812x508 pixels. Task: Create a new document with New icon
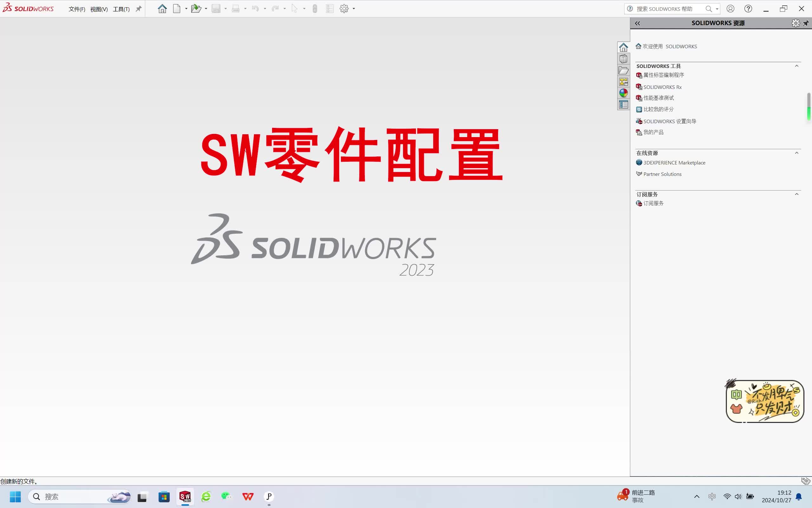click(177, 9)
